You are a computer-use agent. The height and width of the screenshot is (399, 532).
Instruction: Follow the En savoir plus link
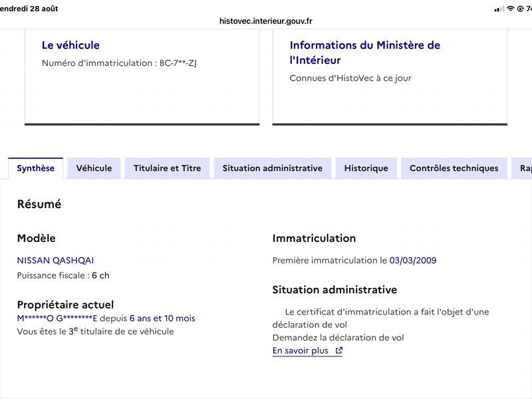[307, 350]
